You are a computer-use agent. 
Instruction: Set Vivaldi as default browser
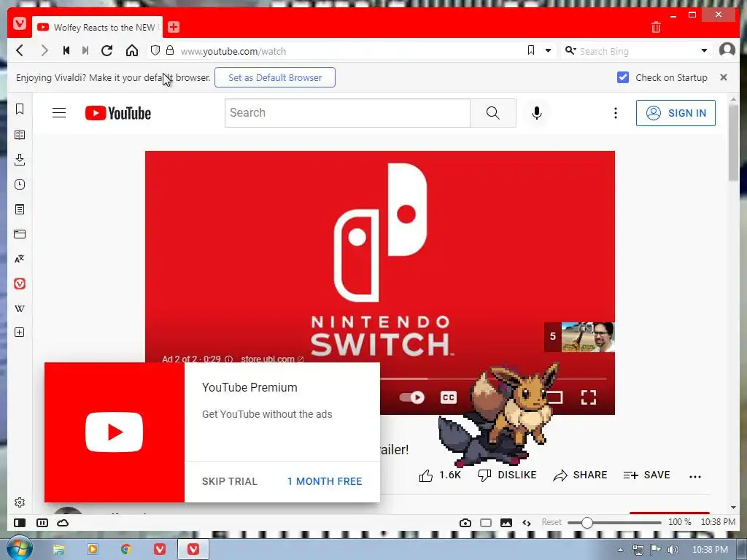pyautogui.click(x=275, y=77)
